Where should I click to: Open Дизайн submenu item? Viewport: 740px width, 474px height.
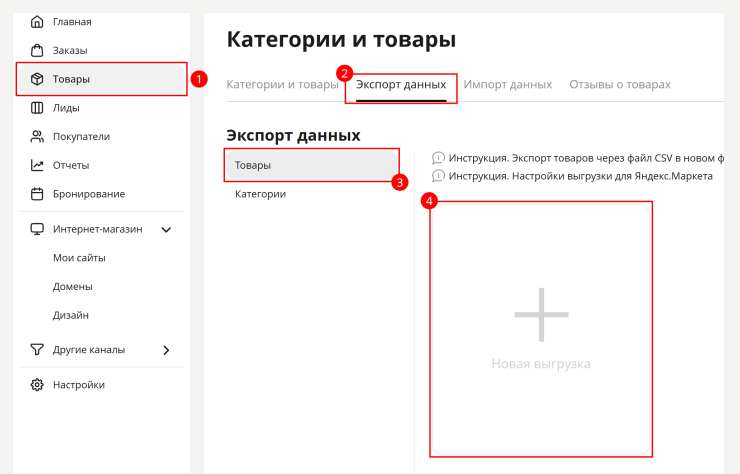click(x=71, y=315)
